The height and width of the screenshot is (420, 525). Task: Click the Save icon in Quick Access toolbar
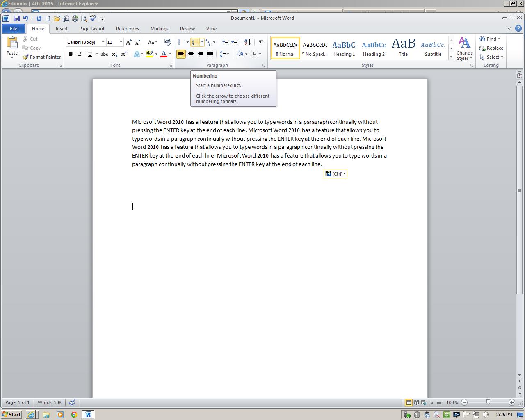click(17, 18)
